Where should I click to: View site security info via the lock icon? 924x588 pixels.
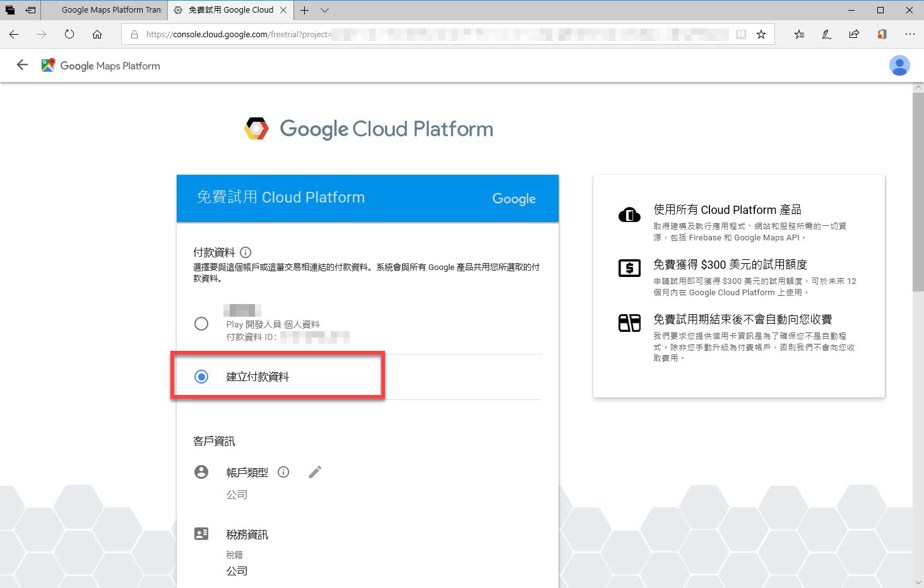point(134,34)
